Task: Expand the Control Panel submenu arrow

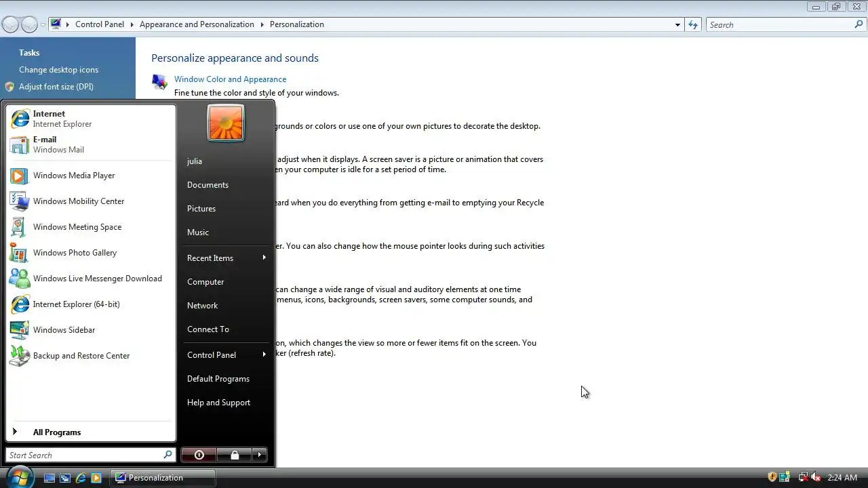Action: [x=264, y=354]
